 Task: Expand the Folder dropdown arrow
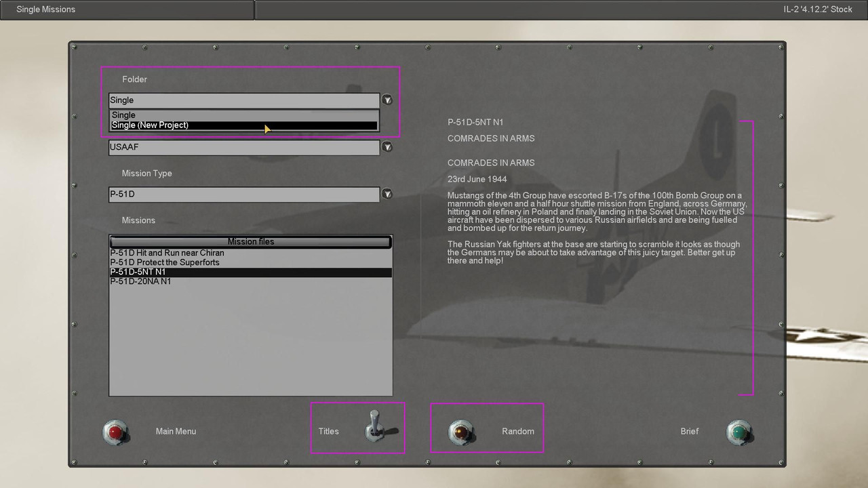(387, 100)
